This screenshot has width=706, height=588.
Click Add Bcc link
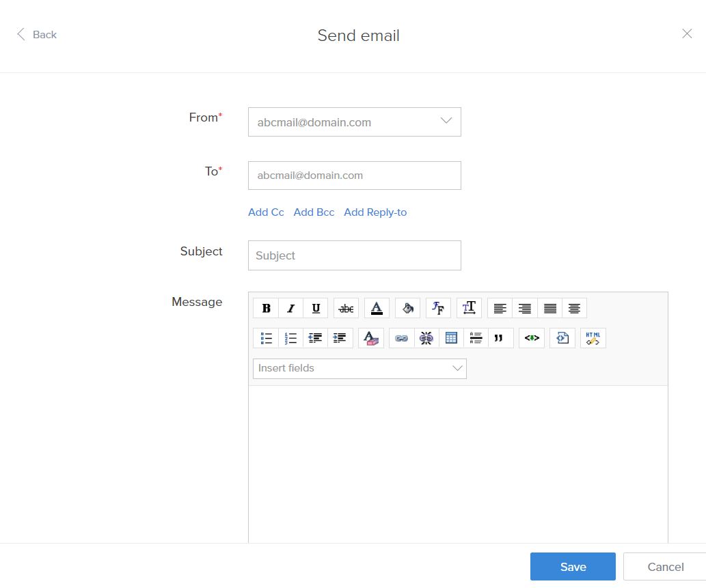314,212
